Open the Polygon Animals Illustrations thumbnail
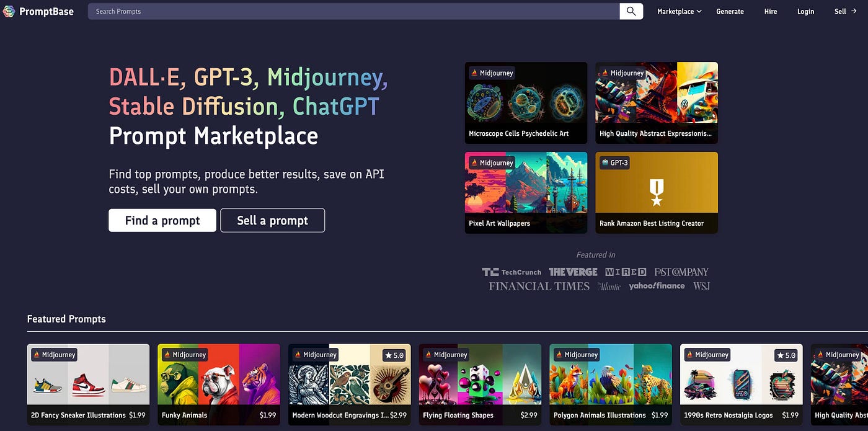The height and width of the screenshot is (431, 868). pos(611,375)
